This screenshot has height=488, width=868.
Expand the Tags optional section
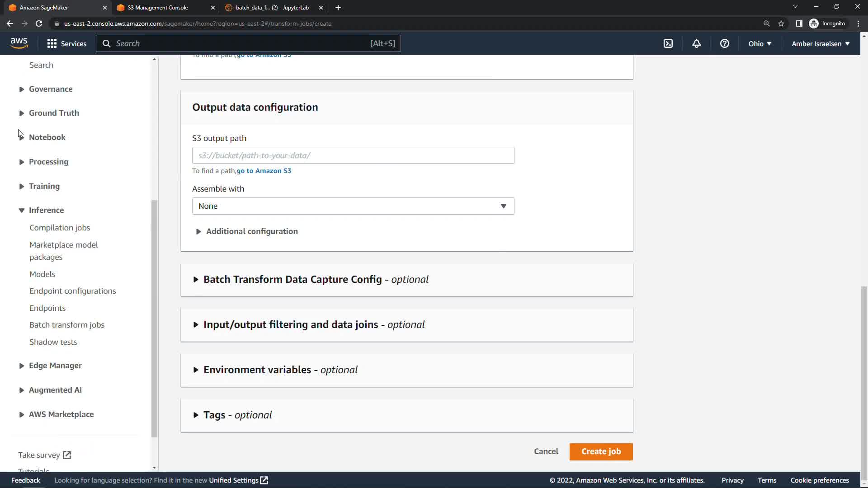[x=214, y=415]
